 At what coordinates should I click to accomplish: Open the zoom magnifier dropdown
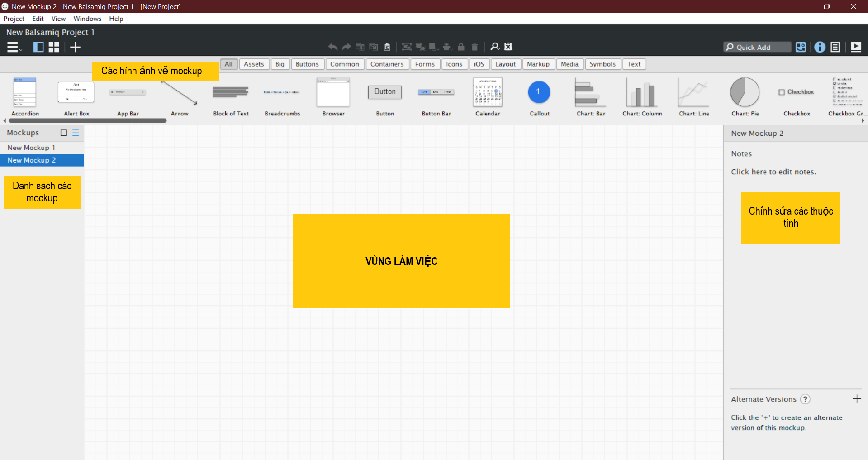pyautogui.click(x=495, y=47)
